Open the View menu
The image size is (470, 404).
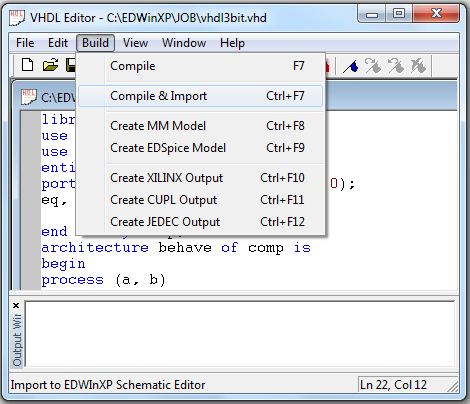(135, 43)
